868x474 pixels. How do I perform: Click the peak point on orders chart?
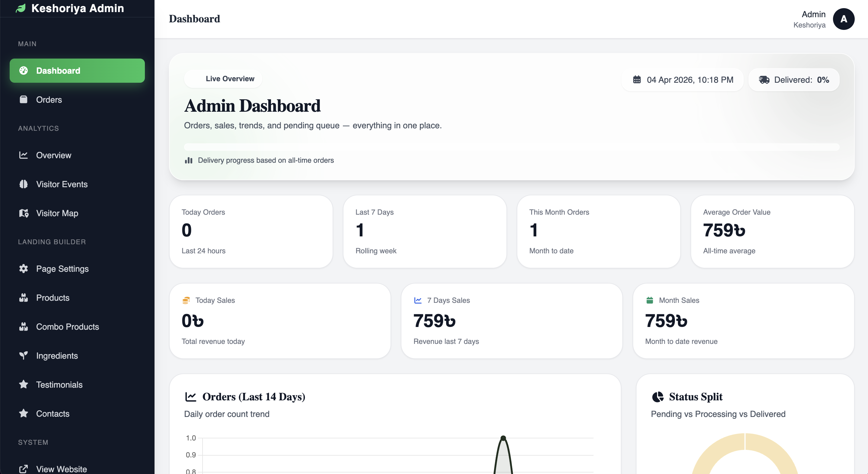click(503, 438)
